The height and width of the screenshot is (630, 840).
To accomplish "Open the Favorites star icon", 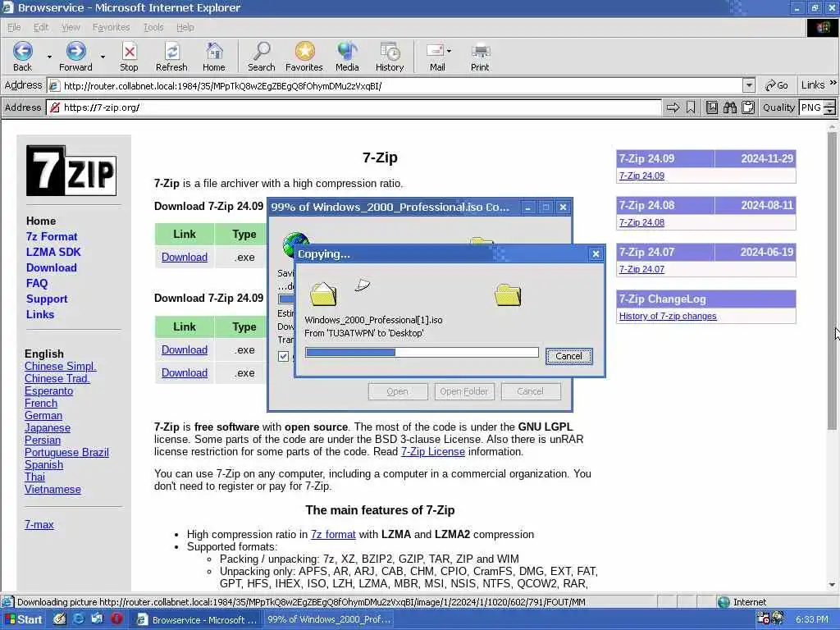I will pos(304,52).
